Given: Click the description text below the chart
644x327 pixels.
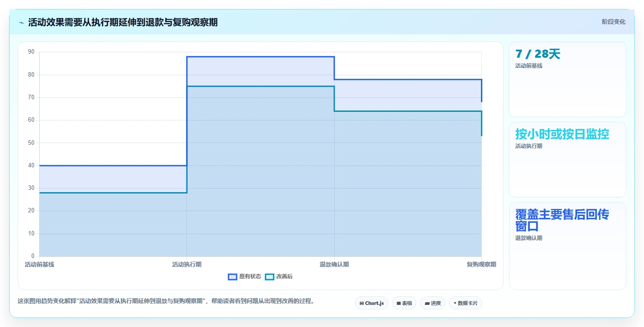Looking at the screenshot, I should (166, 301).
